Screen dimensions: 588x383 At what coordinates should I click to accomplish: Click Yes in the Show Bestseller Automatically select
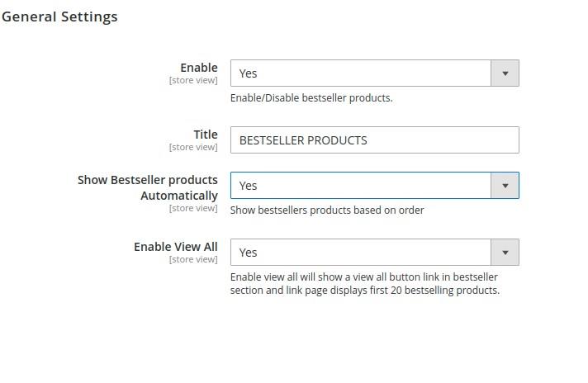[x=249, y=186]
